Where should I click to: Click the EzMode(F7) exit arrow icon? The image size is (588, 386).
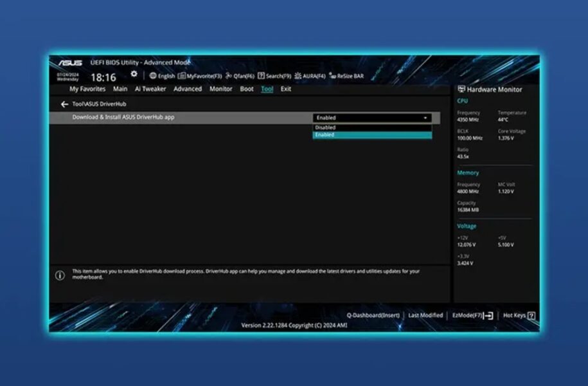tap(488, 316)
